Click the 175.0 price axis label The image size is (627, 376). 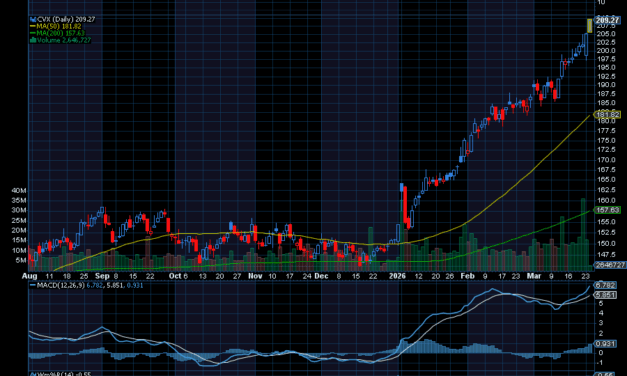pyautogui.click(x=606, y=140)
